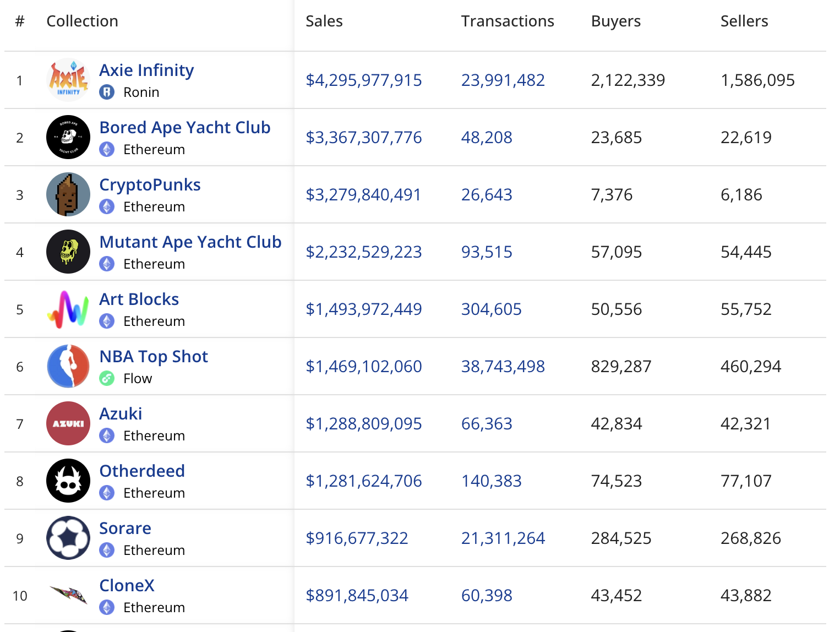840x632 pixels.
Task: Click the Axie Infinity collection logo
Action: [68, 80]
